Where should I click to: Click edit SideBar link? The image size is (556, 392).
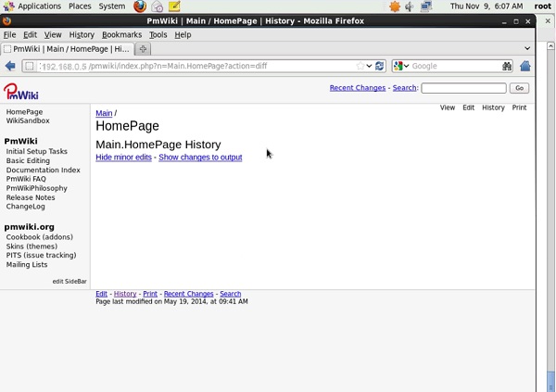[69, 282]
